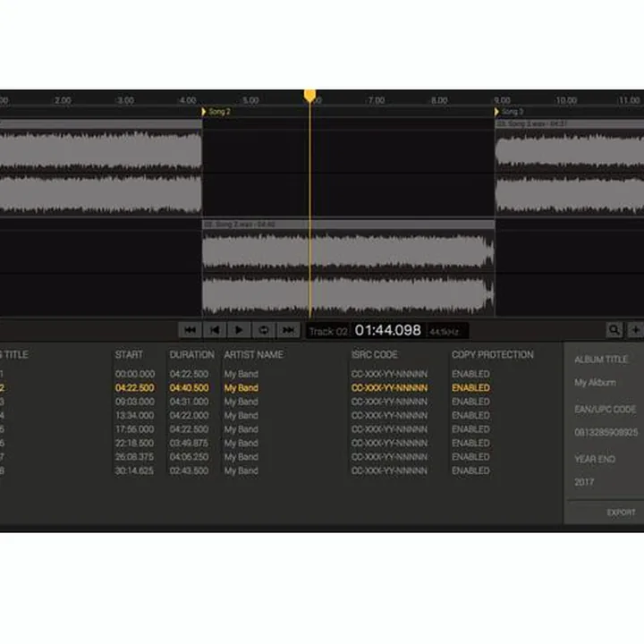This screenshot has height=644, width=644.
Task: Click the 44.1kHz sample rate display
Action: (x=444, y=332)
